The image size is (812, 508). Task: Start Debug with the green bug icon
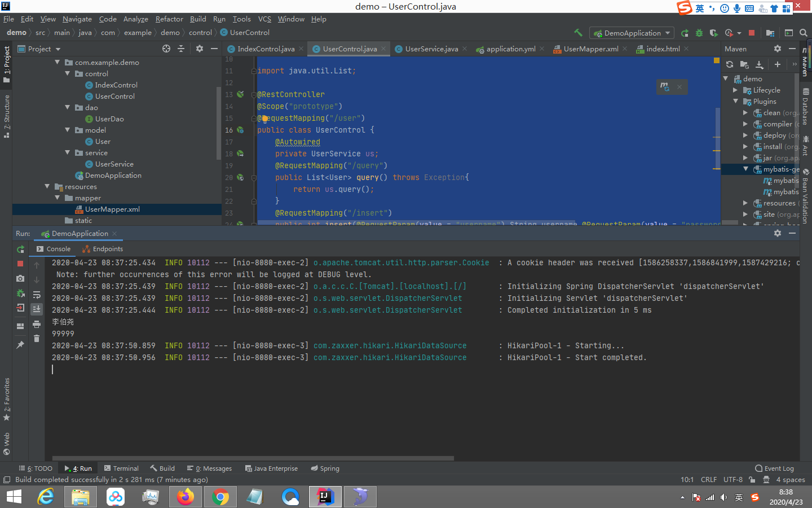coord(699,33)
